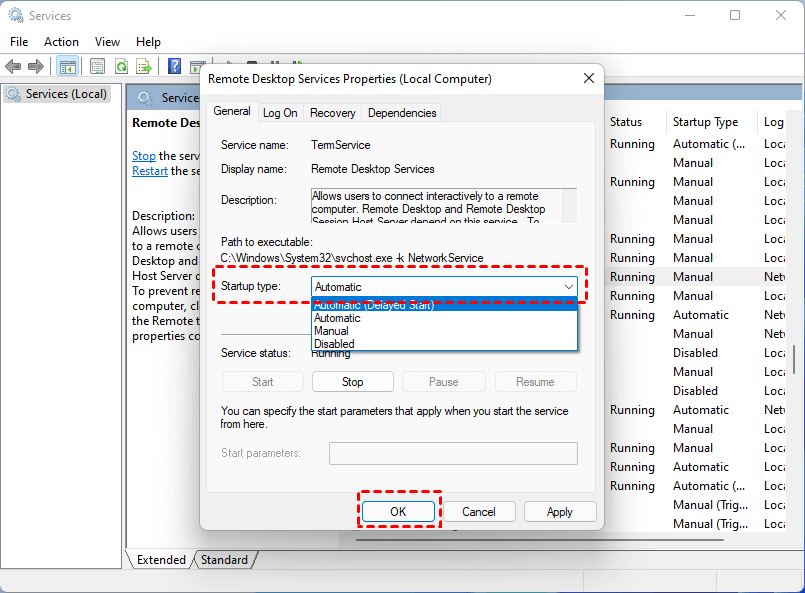Open the Action menu
Screen dimensions: 805x593
pos(61,42)
